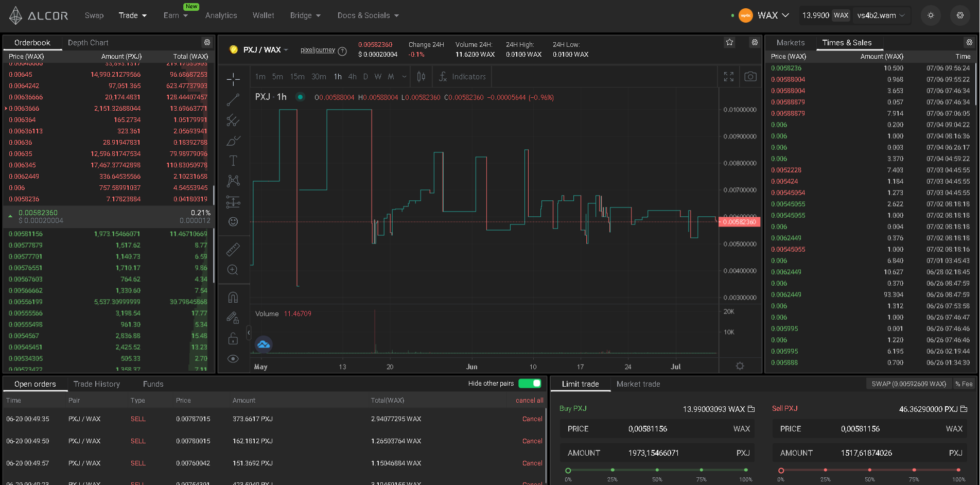Pick the text annotation tool
This screenshot has height=485, width=980.
point(233,161)
